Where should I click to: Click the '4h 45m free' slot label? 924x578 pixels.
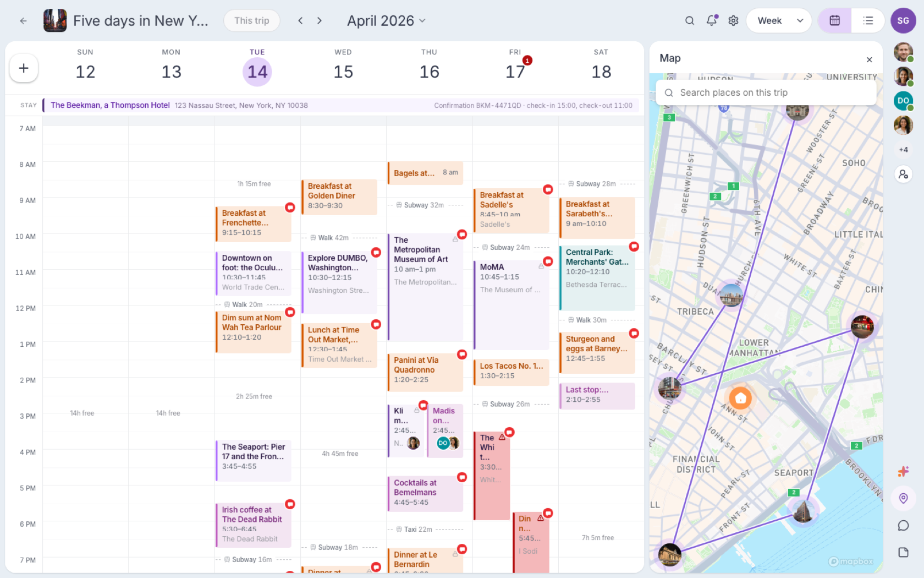[x=340, y=454]
